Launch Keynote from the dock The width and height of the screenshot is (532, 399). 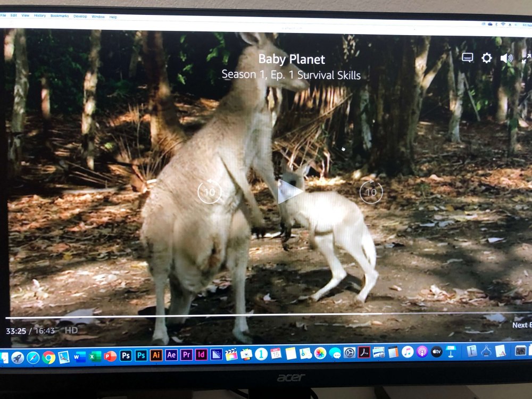451,352
